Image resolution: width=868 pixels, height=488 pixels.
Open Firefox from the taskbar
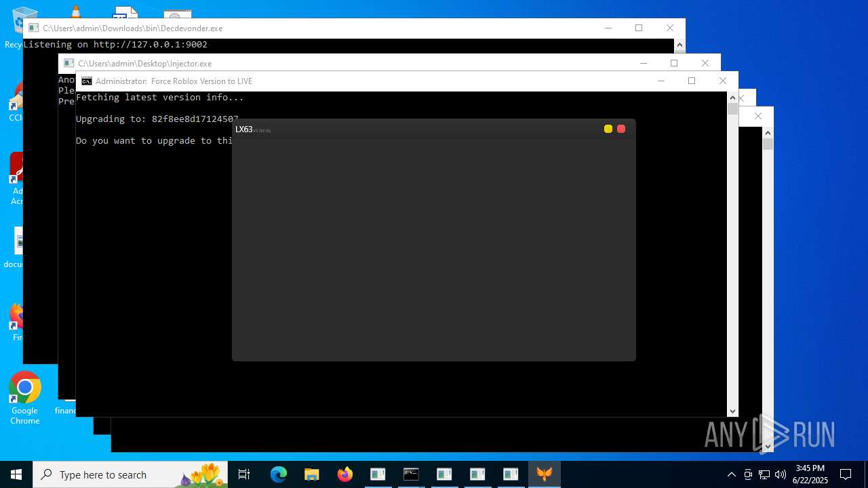coord(344,474)
